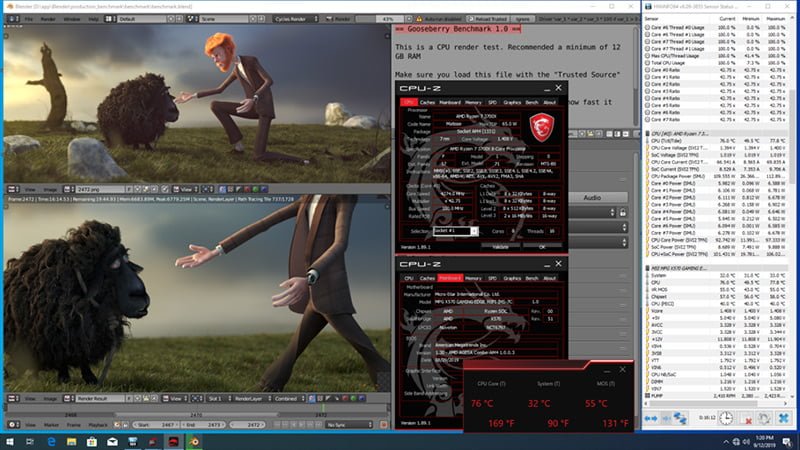Switch to Mainboard tab in upper CPU-Z
The width and height of the screenshot is (800, 450).
pos(450,102)
